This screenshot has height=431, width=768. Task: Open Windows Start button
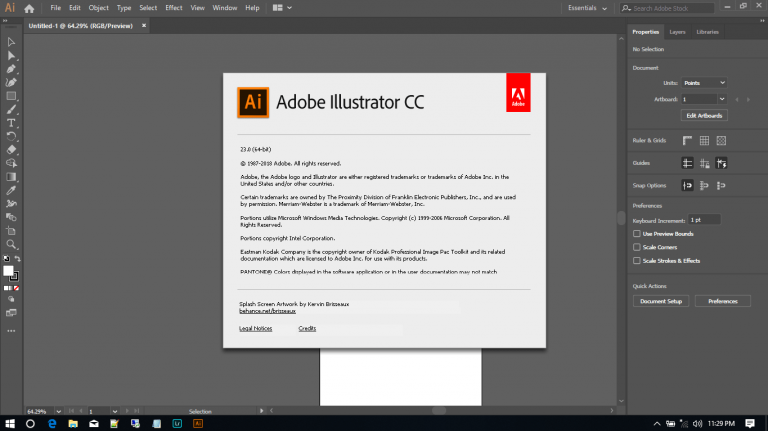coord(10,424)
